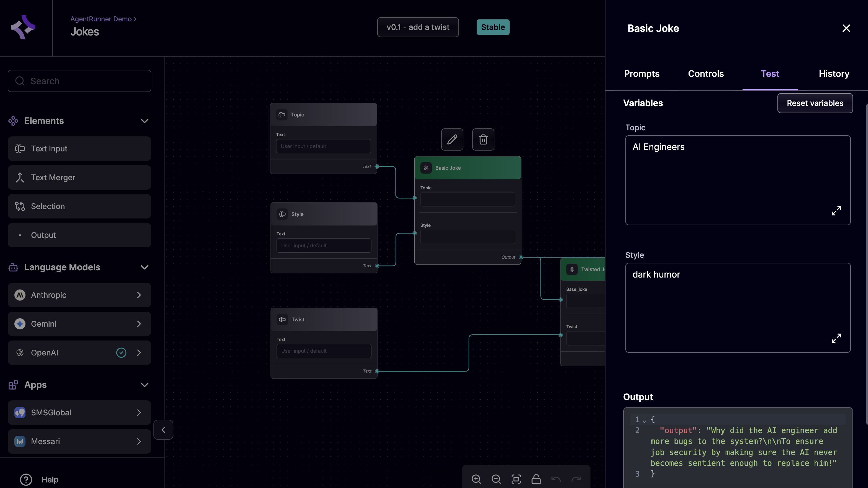Collapse the left sidebar with arrow button
This screenshot has width=868, height=488.
(x=163, y=430)
